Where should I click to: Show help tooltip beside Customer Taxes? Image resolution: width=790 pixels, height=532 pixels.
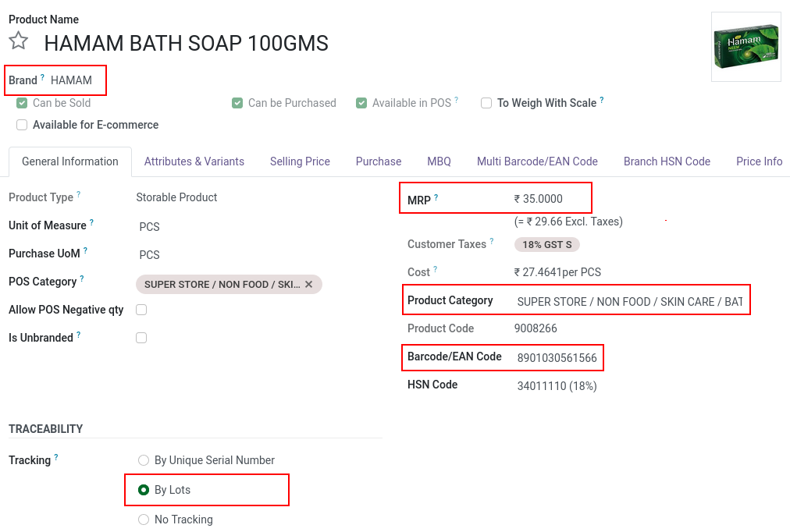tap(492, 241)
